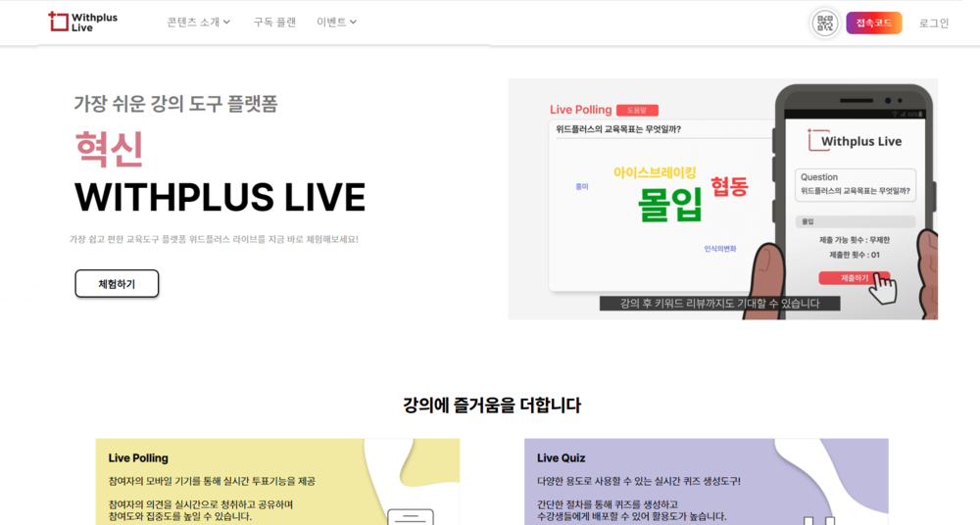The width and height of the screenshot is (980, 525).
Task: Open the 구독 플랜 page
Action: [x=274, y=22]
